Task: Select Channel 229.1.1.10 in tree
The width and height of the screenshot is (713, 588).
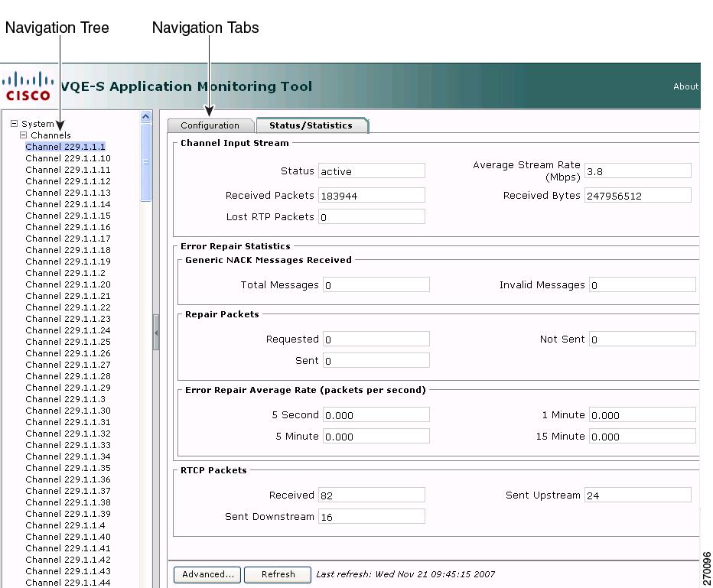Action: pyautogui.click(x=68, y=158)
